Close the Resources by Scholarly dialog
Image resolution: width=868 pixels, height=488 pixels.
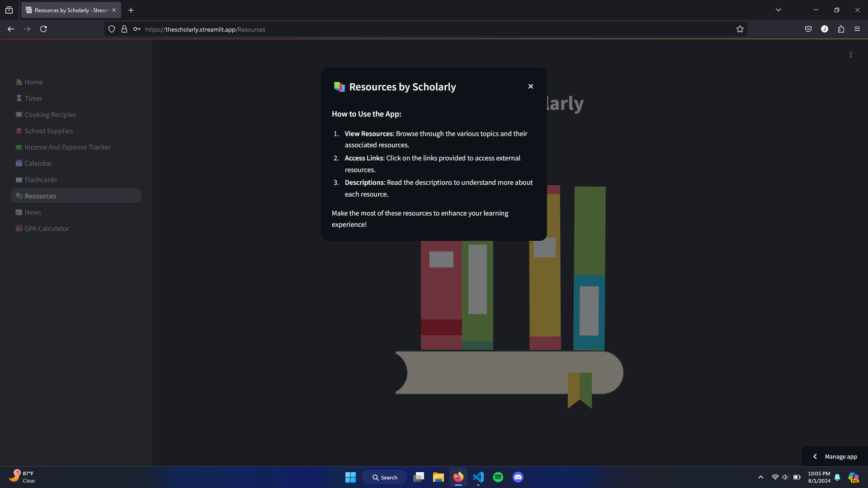(x=531, y=86)
